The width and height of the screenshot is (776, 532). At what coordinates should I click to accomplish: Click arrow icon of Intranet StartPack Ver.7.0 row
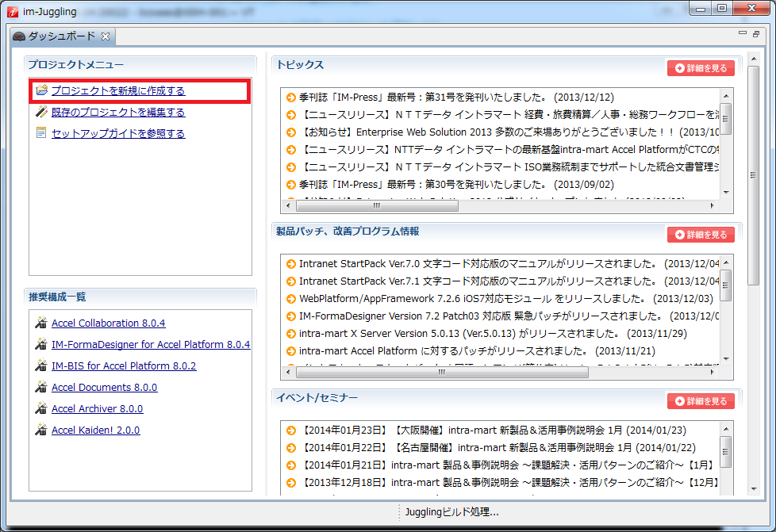291,264
